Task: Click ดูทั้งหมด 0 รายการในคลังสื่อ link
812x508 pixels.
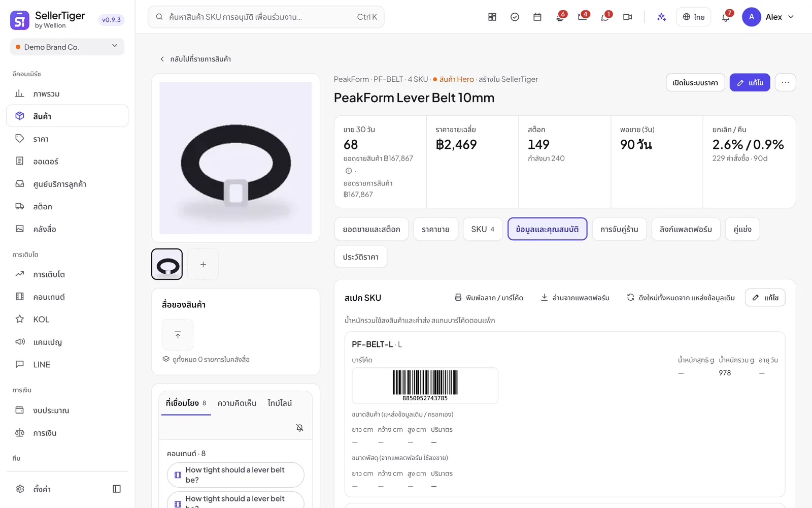Action: coord(206,359)
